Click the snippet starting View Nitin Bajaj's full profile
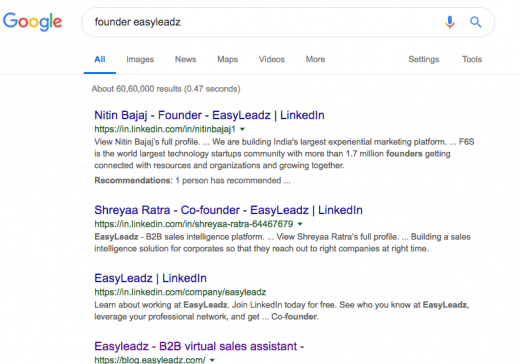 coord(284,154)
